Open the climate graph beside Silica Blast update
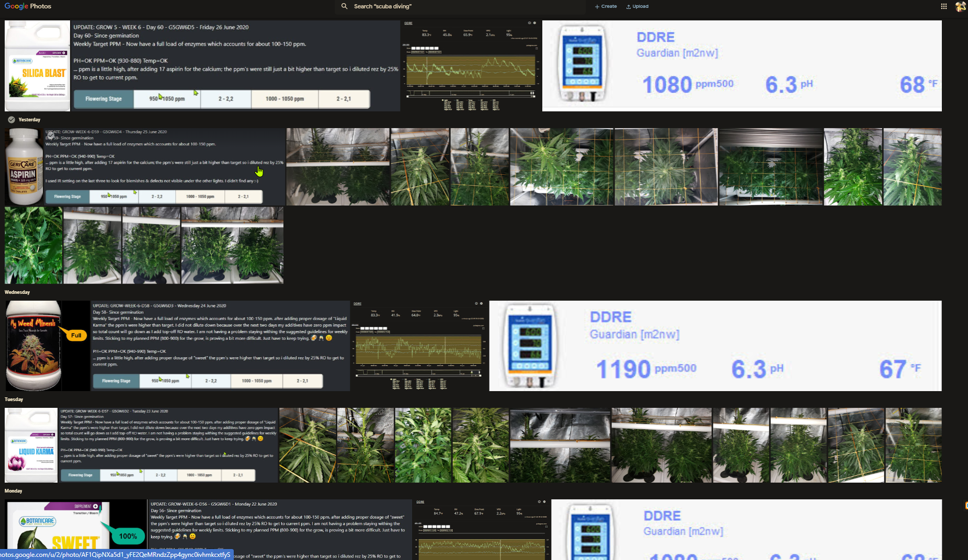 (471, 66)
